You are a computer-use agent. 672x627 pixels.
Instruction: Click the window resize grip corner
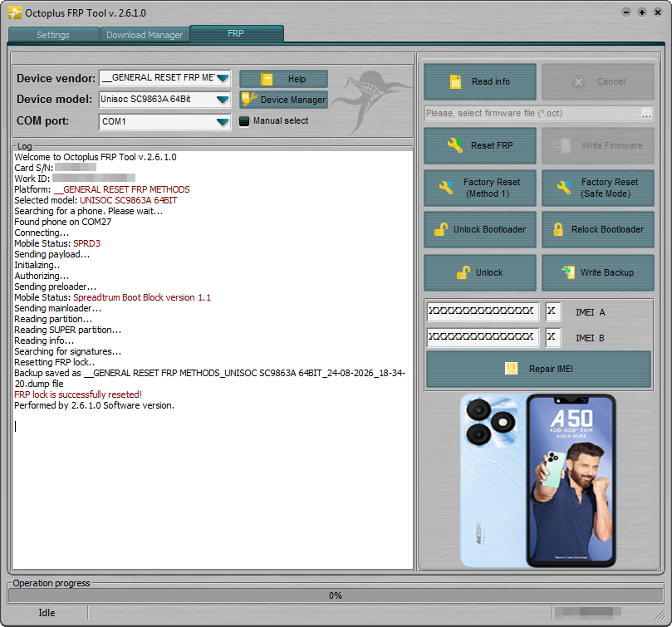(x=660, y=615)
